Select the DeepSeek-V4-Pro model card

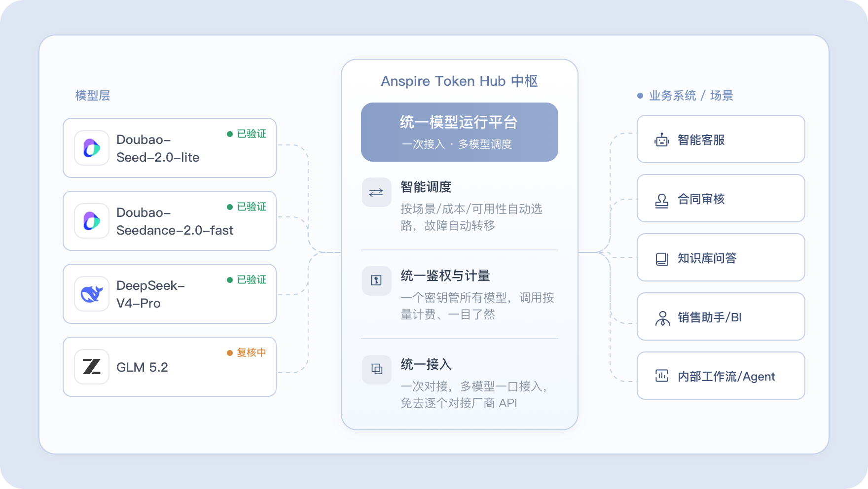coord(170,294)
